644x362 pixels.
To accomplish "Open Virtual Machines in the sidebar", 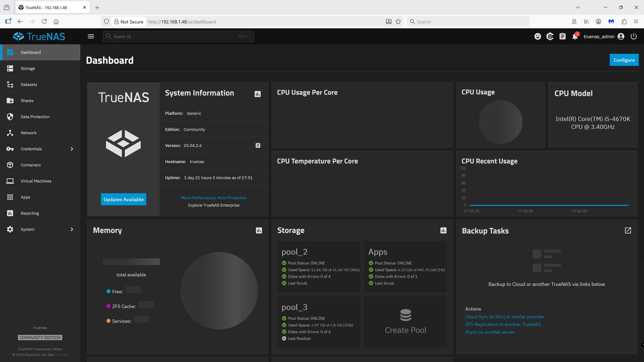I will click(x=36, y=181).
